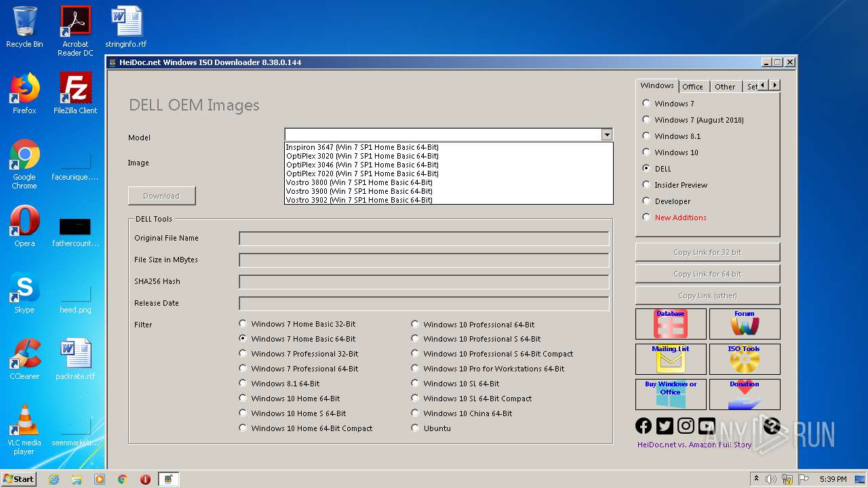
Task: Choose Vostro 3902 from the model list
Action: [x=448, y=200]
